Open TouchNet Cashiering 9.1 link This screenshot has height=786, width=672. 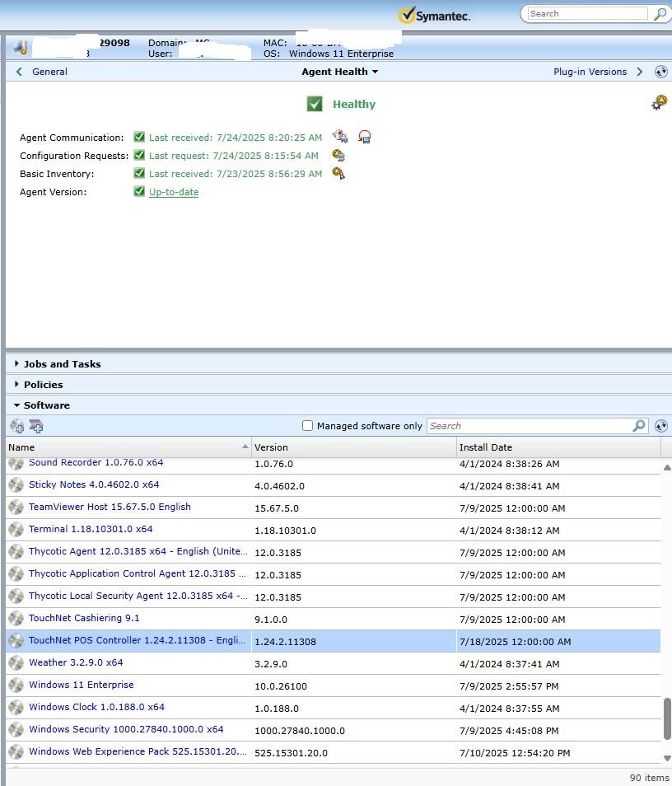(x=84, y=618)
